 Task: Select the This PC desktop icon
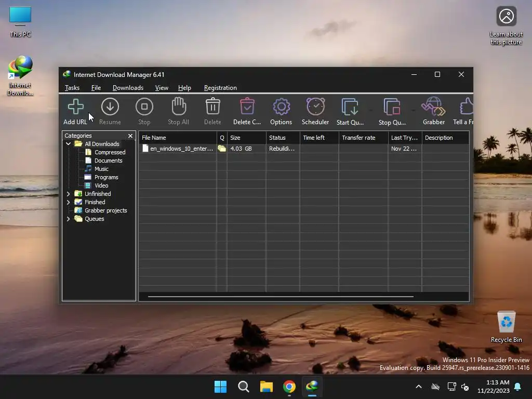pos(20,22)
